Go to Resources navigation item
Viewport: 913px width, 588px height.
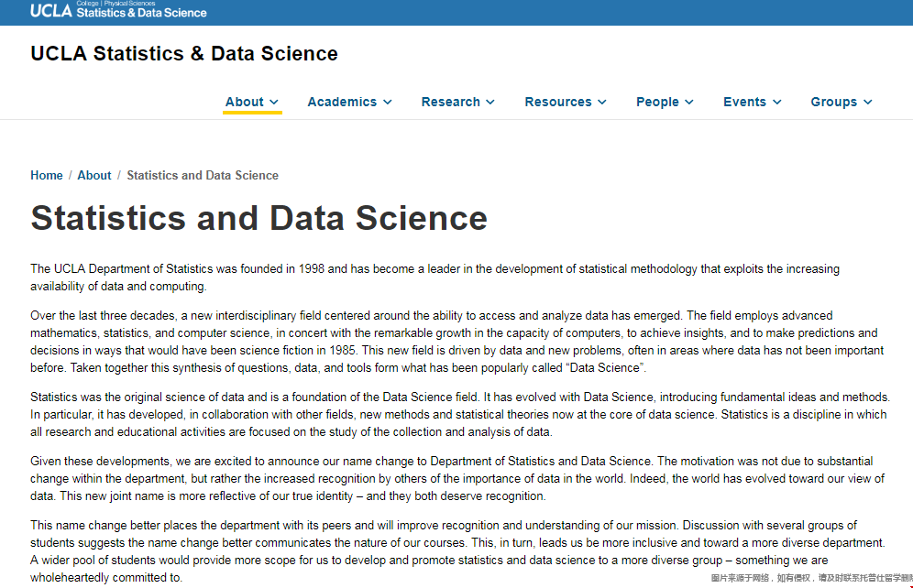557,102
